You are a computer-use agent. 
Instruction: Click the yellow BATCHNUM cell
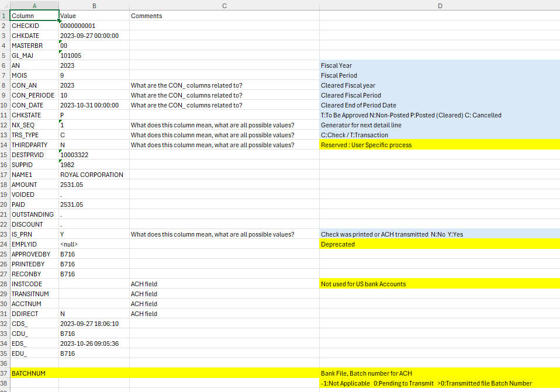click(34, 373)
